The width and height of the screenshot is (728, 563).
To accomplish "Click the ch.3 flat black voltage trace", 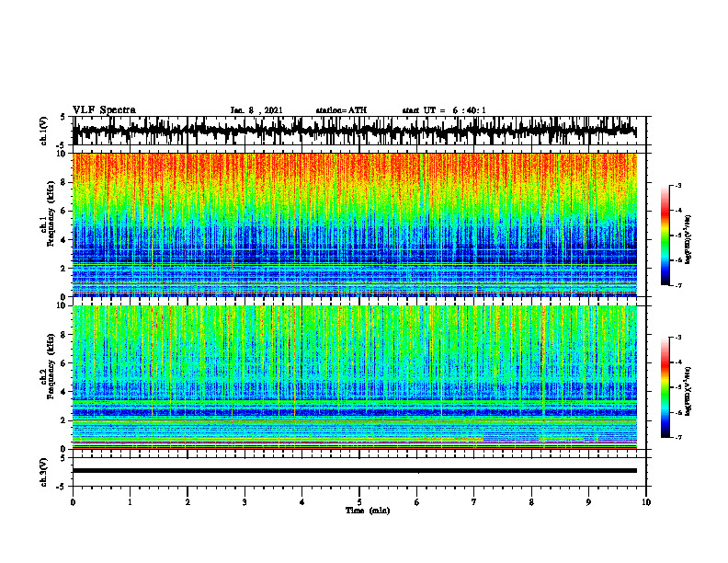I will point(355,471).
